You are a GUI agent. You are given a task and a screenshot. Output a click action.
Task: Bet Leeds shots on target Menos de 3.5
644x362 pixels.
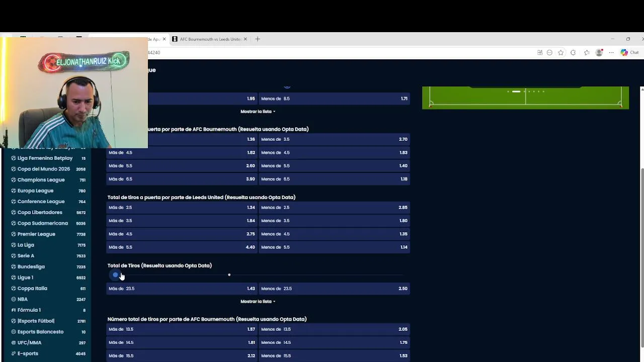coord(334,221)
